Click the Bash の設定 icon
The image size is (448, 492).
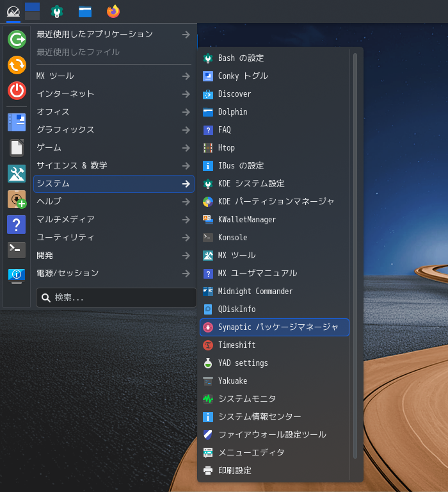point(207,58)
